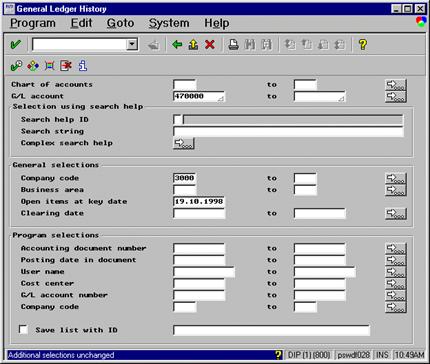Open the Goto menu
Screen dimensions: 430x364
click(120, 23)
